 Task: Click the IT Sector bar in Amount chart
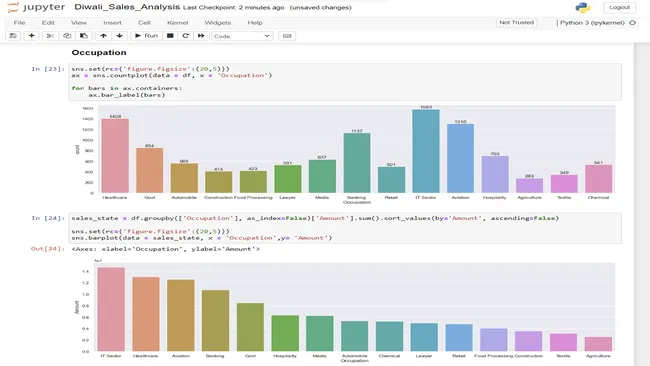tap(111, 309)
